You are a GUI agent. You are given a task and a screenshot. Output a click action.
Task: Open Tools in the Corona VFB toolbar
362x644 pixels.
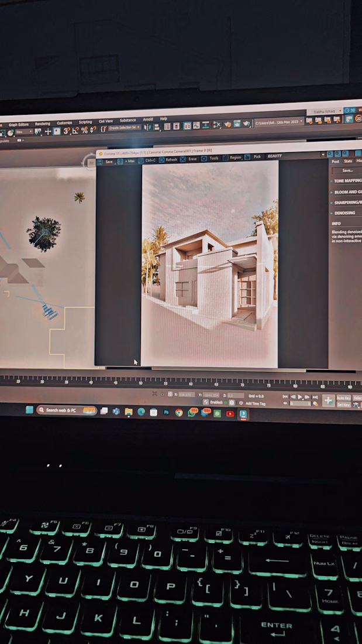(211, 158)
